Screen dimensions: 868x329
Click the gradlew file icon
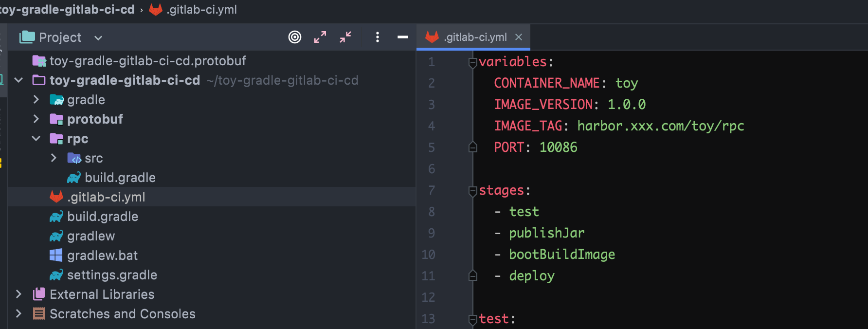[56, 236]
